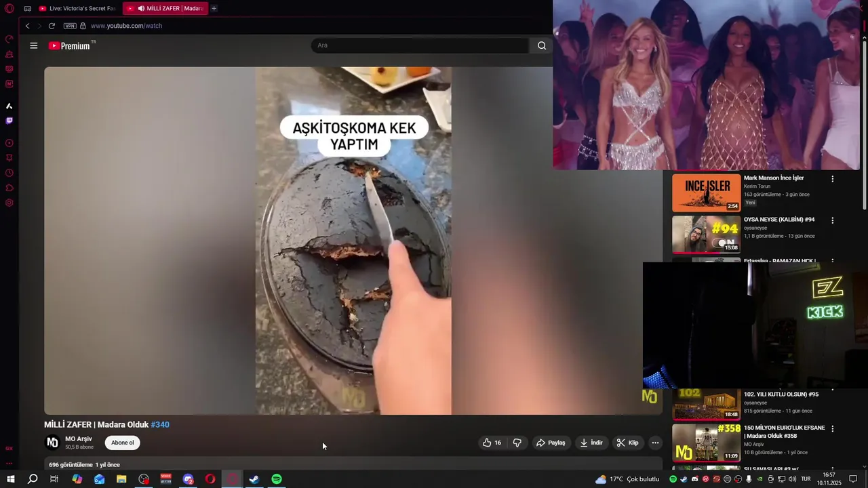The height and width of the screenshot is (488, 868).
Task: Open more actions three-dot menu under the video
Action: point(655,443)
